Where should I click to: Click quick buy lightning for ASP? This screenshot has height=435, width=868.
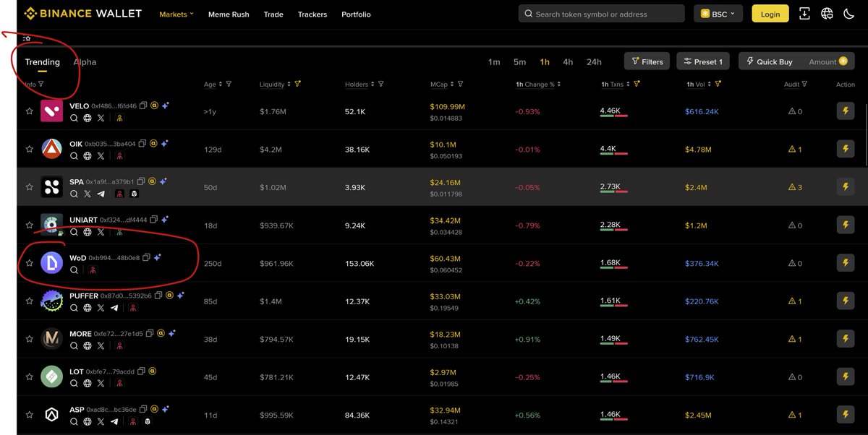846,415
